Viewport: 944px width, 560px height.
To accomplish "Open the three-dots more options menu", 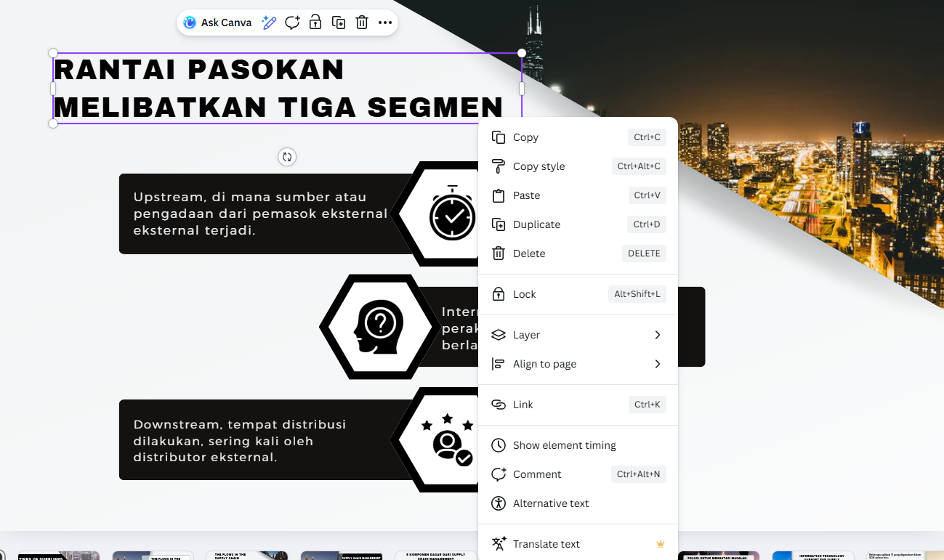I will pyautogui.click(x=385, y=23).
